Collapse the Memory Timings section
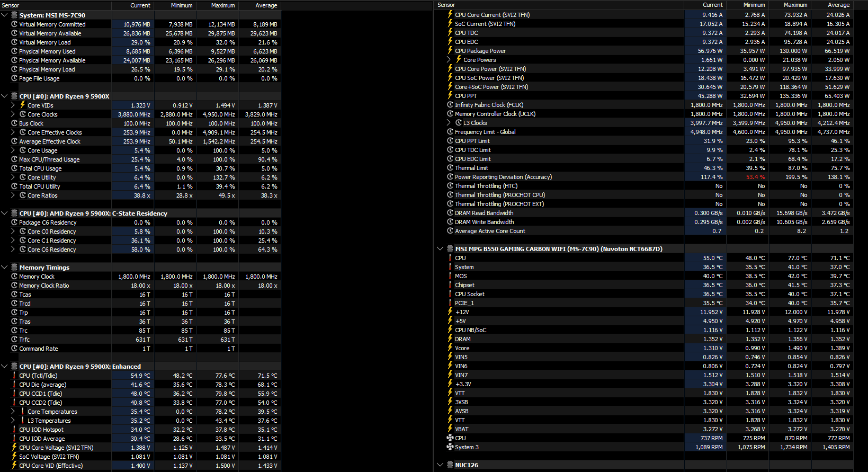The height and width of the screenshot is (472, 868). (x=4, y=268)
